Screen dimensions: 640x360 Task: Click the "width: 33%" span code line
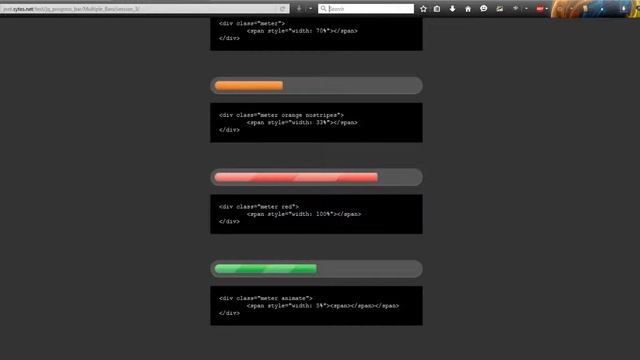tap(302, 122)
